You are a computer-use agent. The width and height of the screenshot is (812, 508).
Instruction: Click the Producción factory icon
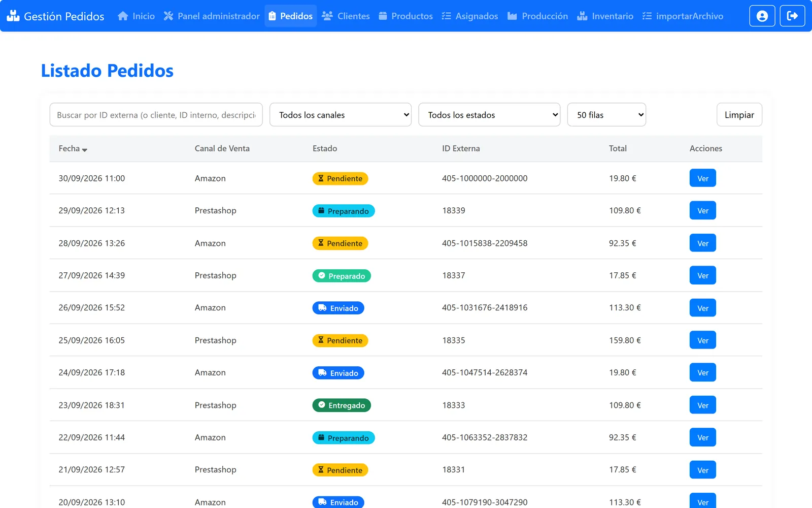coord(513,16)
